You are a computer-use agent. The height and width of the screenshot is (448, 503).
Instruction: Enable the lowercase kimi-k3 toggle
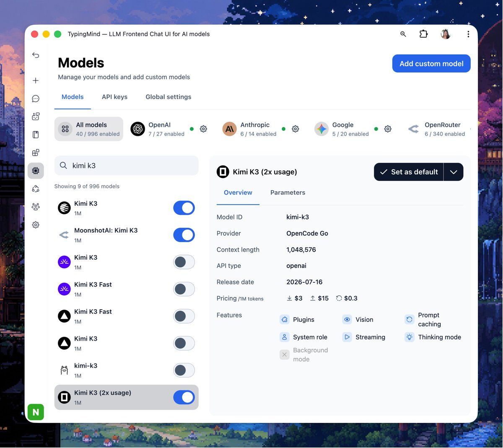pos(184,370)
